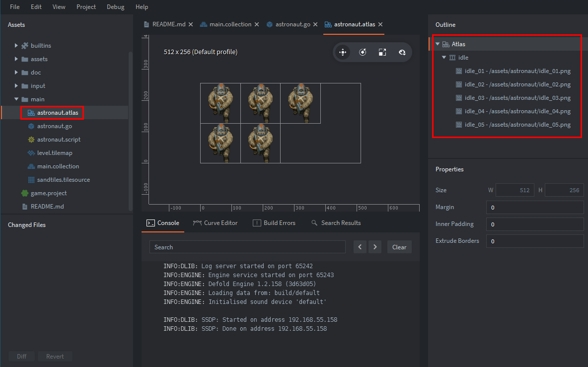Click the Margin input field
The height and width of the screenshot is (367, 588).
pyautogui.click(x=535, y=207)
